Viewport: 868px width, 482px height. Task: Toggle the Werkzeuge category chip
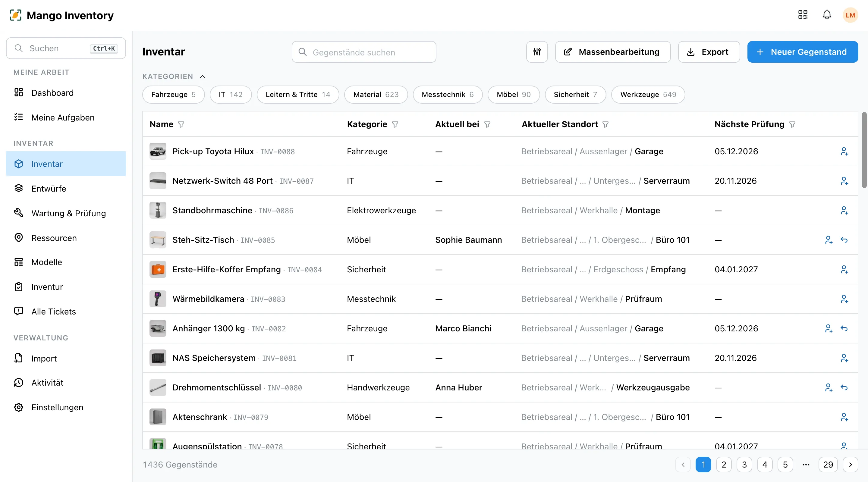pyautogui.click(x=648, y=95)
